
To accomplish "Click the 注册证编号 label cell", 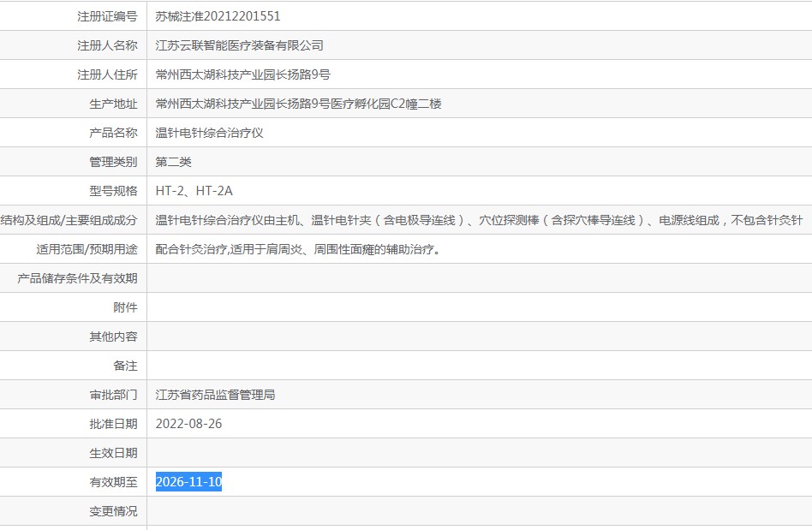I will click(107, 16).
